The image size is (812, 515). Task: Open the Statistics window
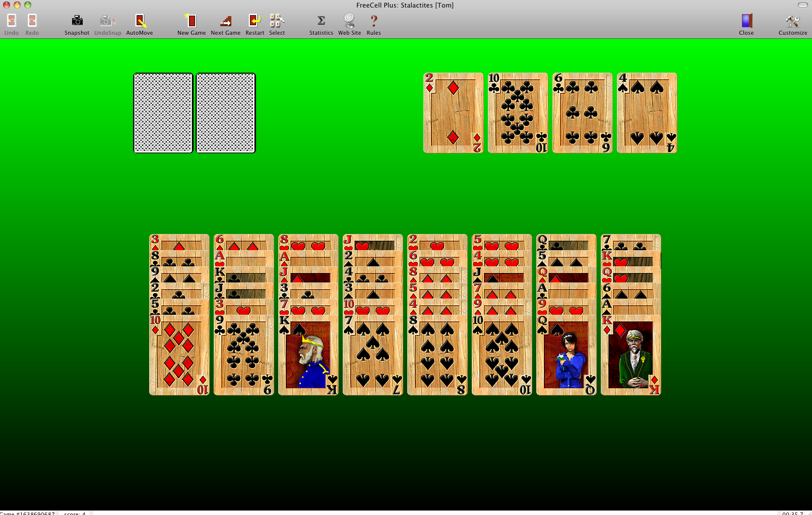tap(321, 21)
